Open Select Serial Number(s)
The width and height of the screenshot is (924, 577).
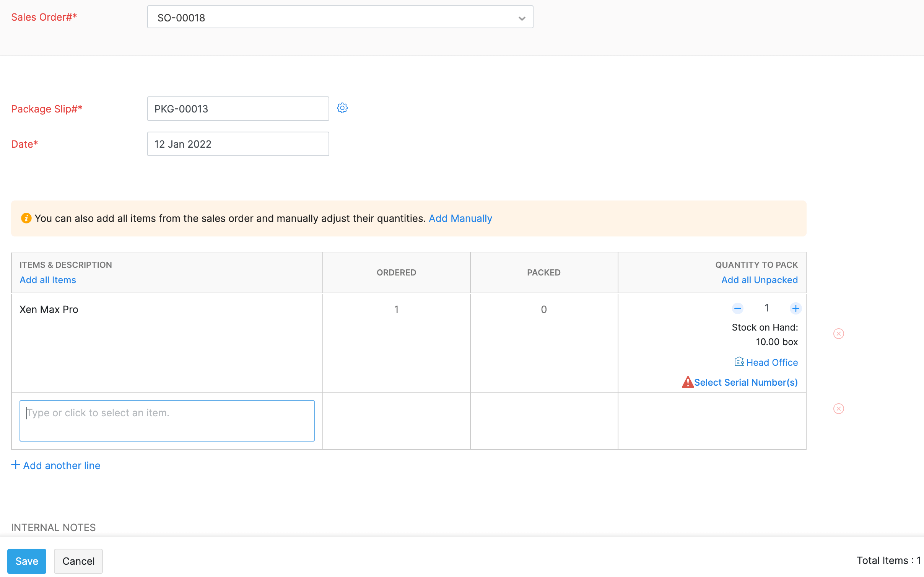pos(746,382)
